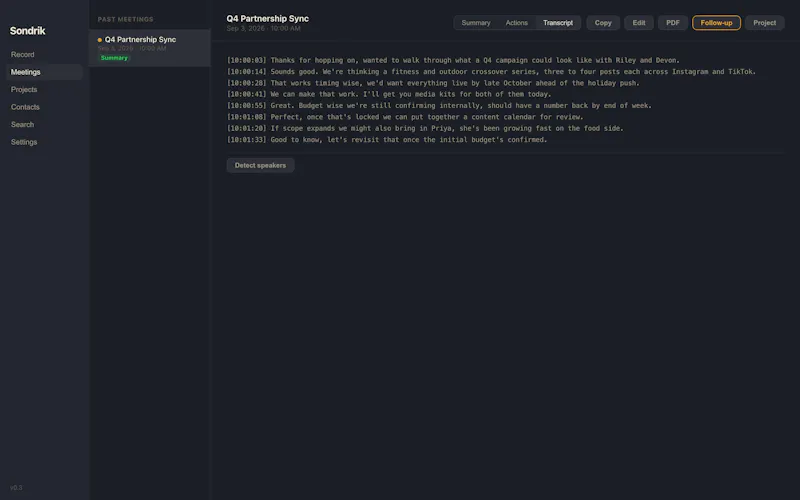Image resolution: width=800 pixels, height=500 pixels.
Task: Click line mentioning Priya
Action: 425,129
